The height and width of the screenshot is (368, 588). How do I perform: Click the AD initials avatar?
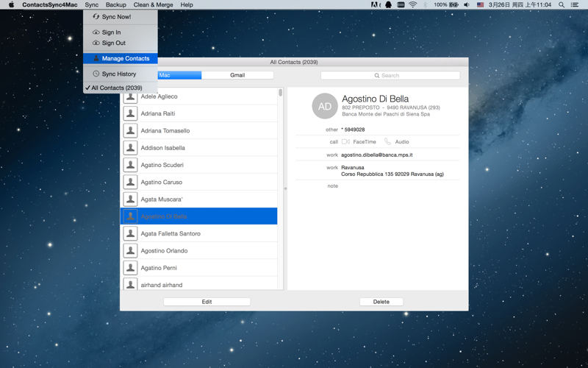click(325, 106)
